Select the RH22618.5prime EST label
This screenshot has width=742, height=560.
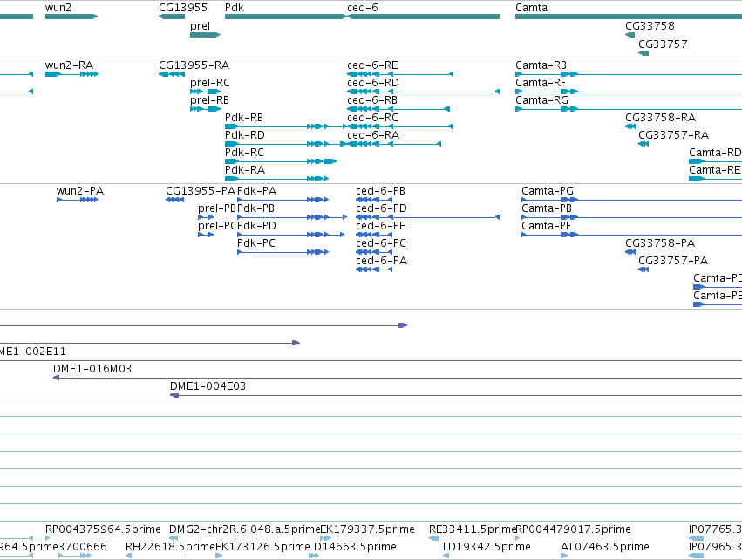pos(170,547)
